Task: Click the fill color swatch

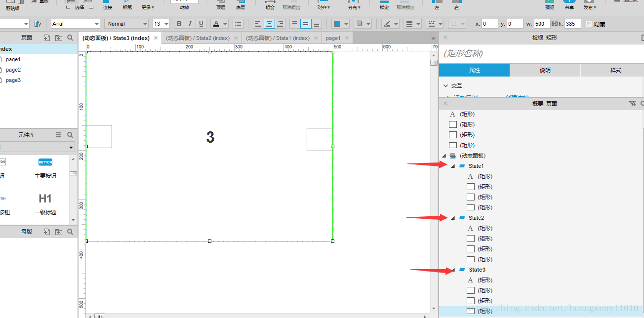Action: pos(337,24)
